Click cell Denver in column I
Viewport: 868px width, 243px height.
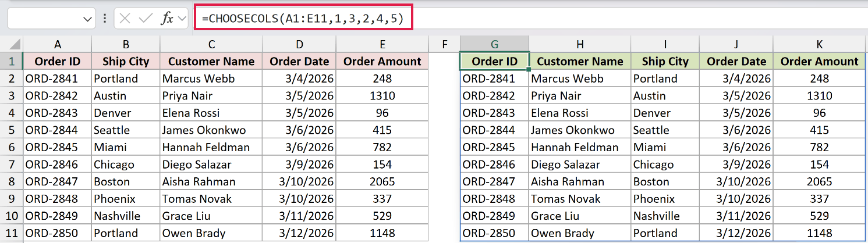point(665,113)
